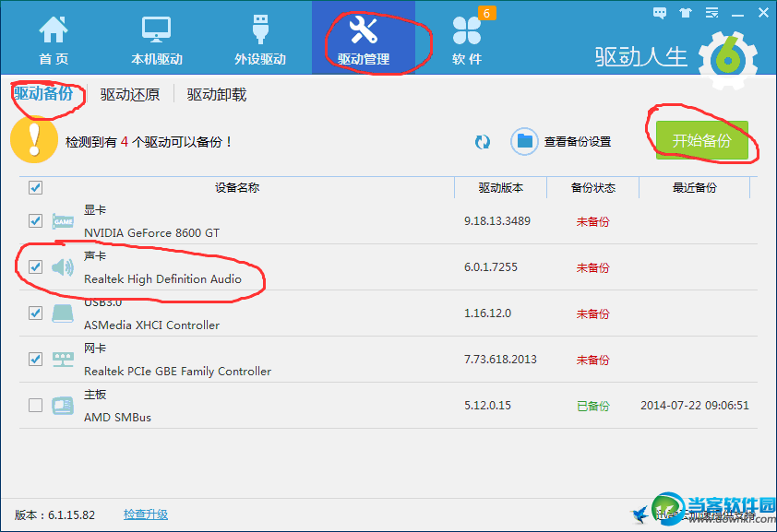Switch to 驱动备份 sub-tab

[43, 93]
